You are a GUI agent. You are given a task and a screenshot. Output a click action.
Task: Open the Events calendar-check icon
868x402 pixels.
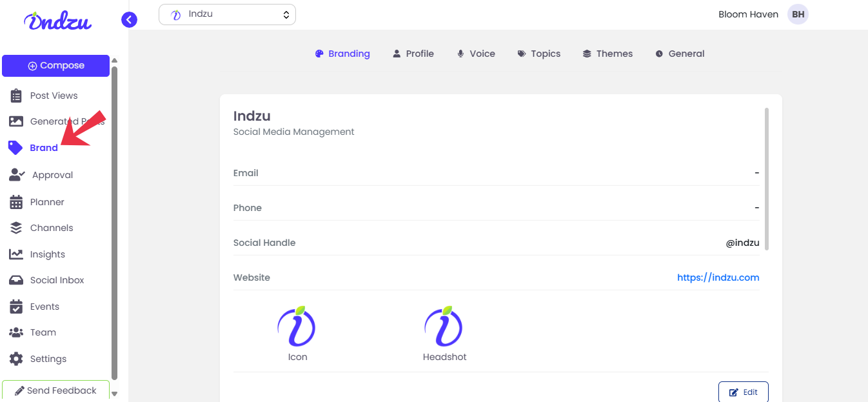(x=16, y=307)
